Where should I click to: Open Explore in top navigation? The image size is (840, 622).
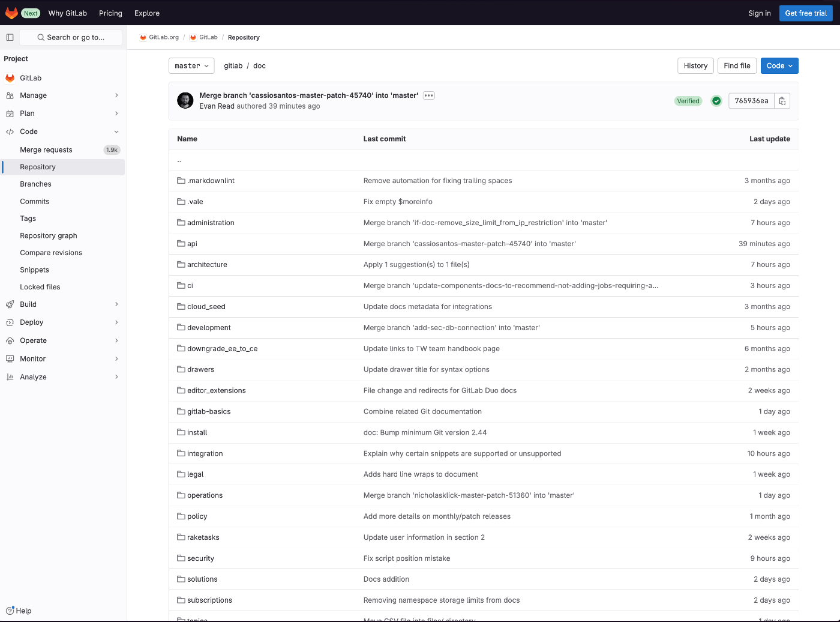point(147,13)
